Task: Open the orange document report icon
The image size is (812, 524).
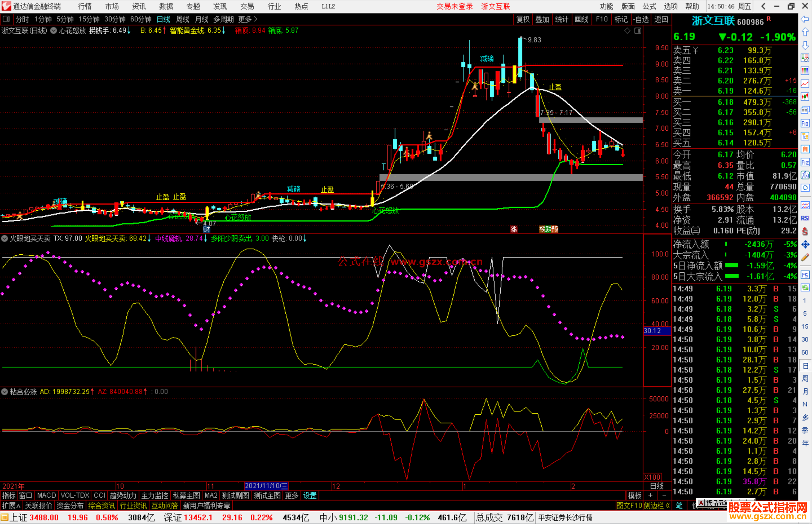Action: coord(805,149)
